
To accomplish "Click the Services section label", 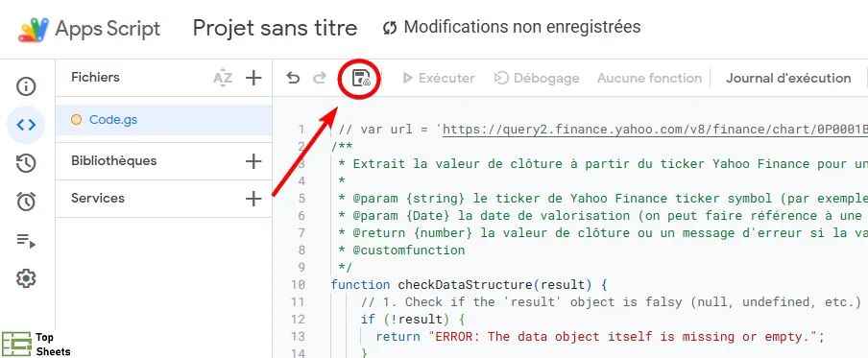I will [x=97, y=198].
